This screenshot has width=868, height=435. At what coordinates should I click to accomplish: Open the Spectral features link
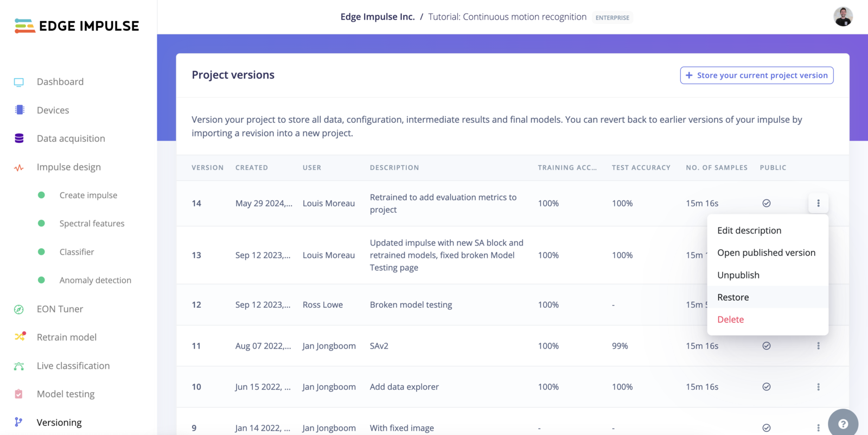pyautogui.click(x=92, y=223)
